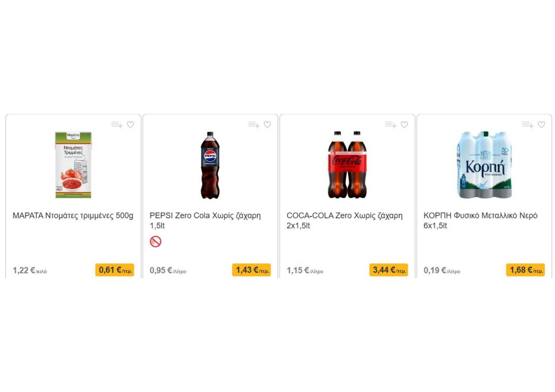Add PEPSI Zero Cola to list

pos(253,125)
